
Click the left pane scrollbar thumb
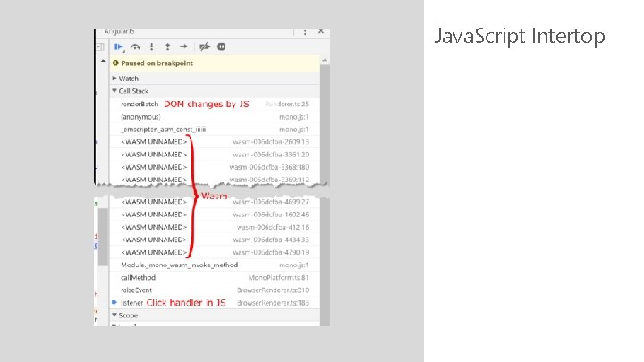[x=103, y=237]
